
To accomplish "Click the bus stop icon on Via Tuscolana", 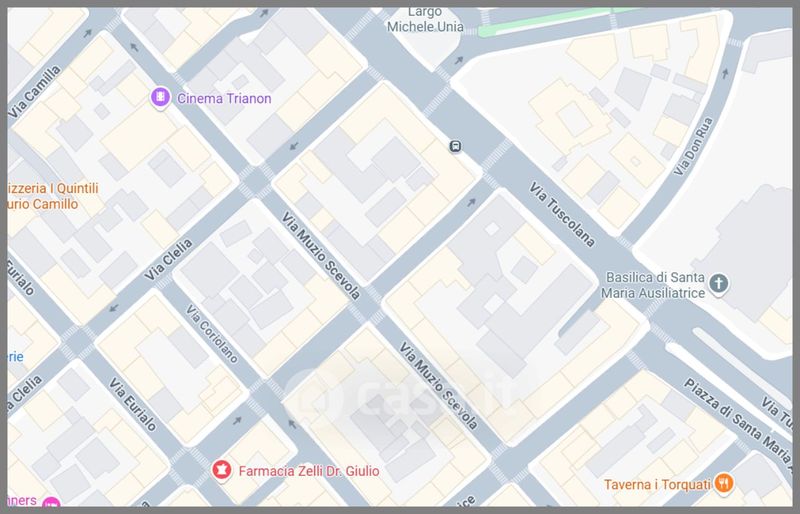I will tap(455, 146).
